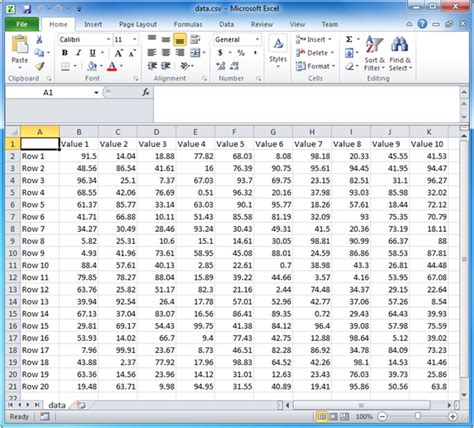Toggle Italic text formatting
The width and height of the screenshot is (474, 428).
coord(79,53)
